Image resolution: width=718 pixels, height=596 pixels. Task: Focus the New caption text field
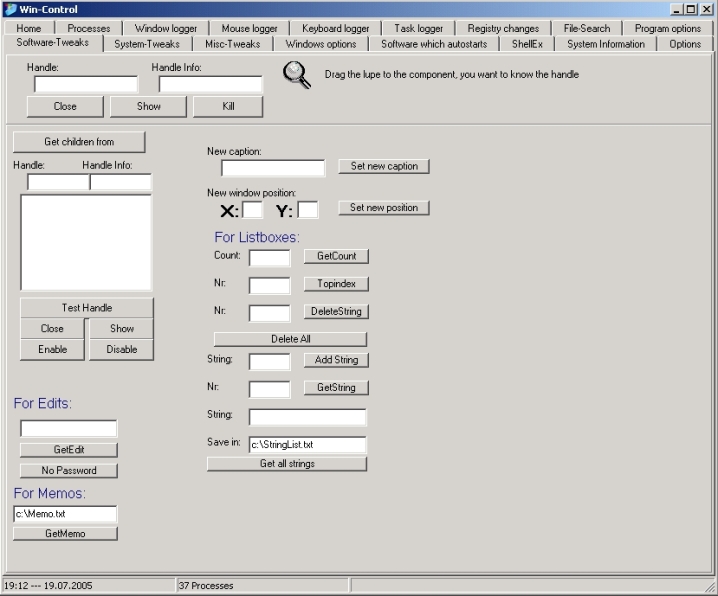click(x=273, y=168)
